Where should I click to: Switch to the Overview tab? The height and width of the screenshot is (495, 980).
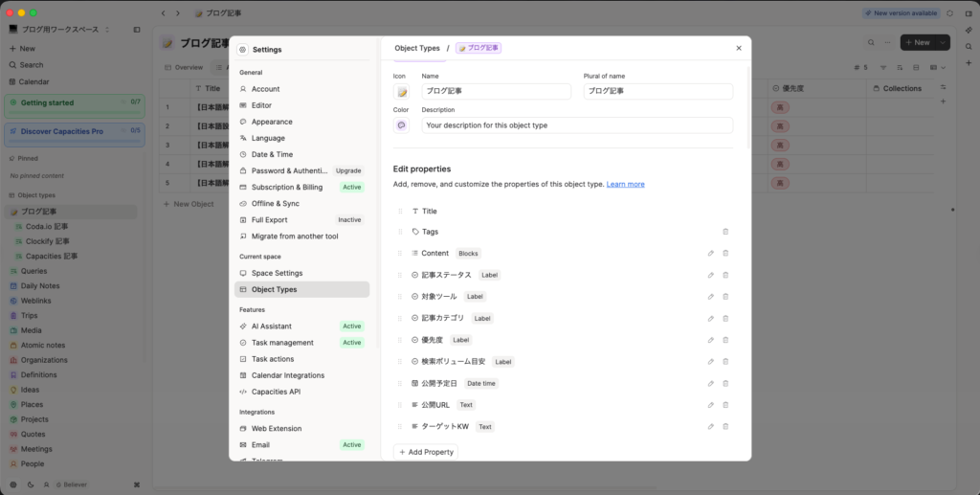[x=184, y=67]
